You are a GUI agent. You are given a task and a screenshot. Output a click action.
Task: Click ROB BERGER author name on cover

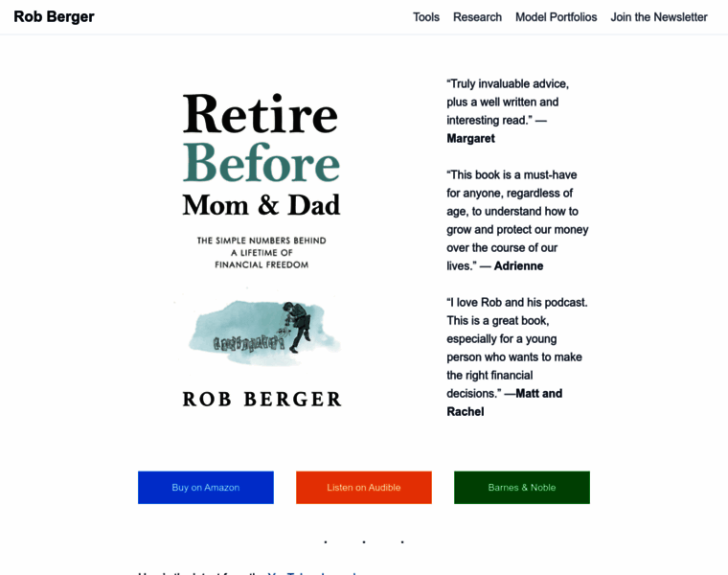(x=262, y=400)
